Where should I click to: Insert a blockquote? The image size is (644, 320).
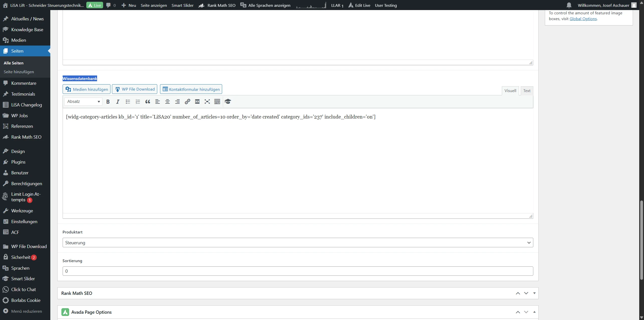coord(147,101)
